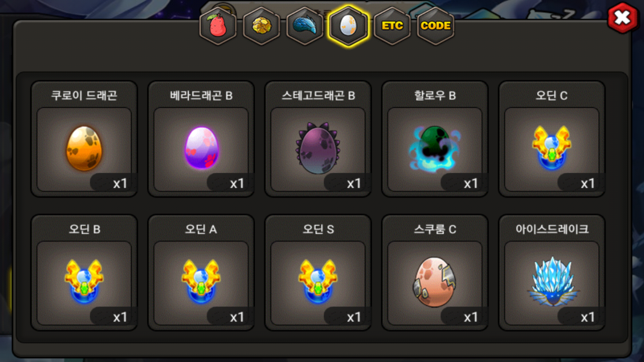This screenshot has width=644, height=362.
Task: Switch to the gold nugget tab
Action: [x=262, y=26]
